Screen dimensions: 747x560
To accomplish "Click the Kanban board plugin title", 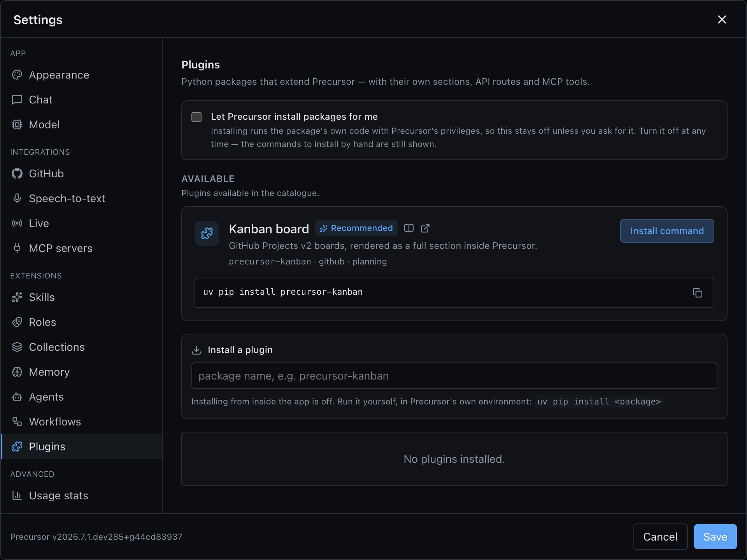I will pos(269,229).
